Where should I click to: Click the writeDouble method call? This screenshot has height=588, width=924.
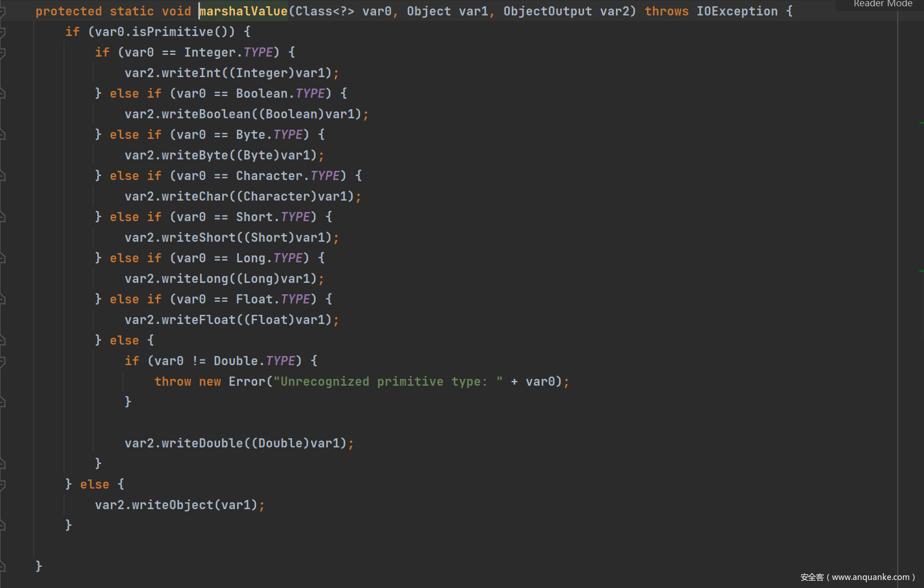pos(202,443)
